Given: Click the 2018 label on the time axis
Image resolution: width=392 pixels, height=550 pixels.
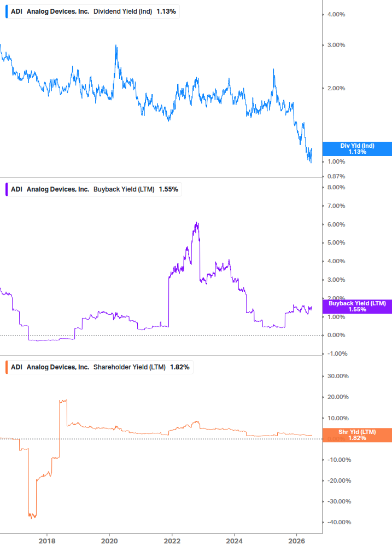Looking at the screenshot, I should coord(47,541).
